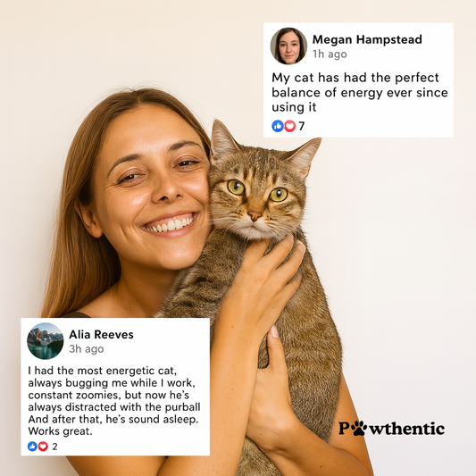Click the blue like icon on Alia's comment
This screenshot has width=476, height=476.
(x=32, y=447)
